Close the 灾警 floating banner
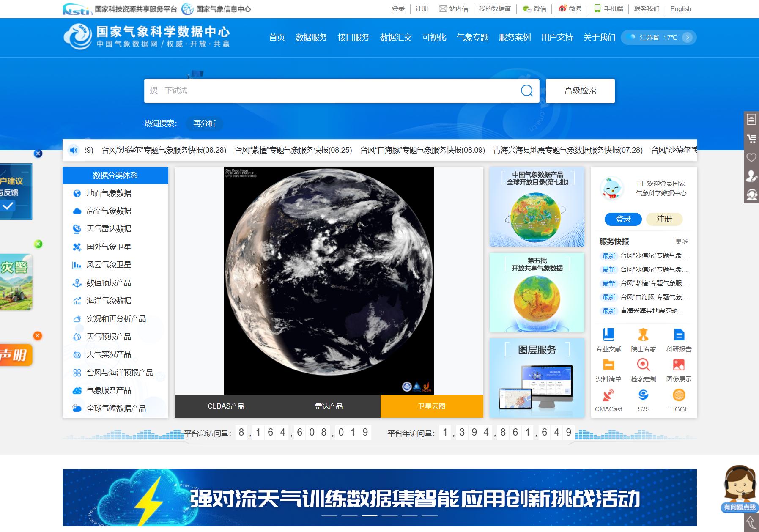759x532 pixels. 38,244
